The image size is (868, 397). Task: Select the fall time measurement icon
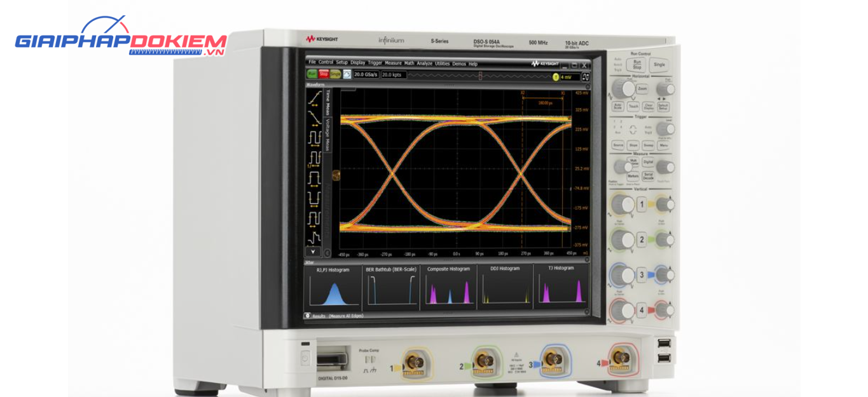tap(314, 118)
